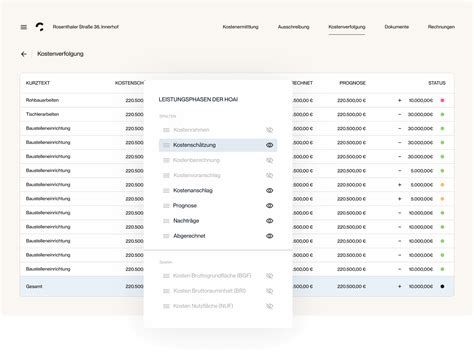The image size is (474, 363).
Task: Grab the drag handle of Nachträge
Action: (x=166, y=221)
